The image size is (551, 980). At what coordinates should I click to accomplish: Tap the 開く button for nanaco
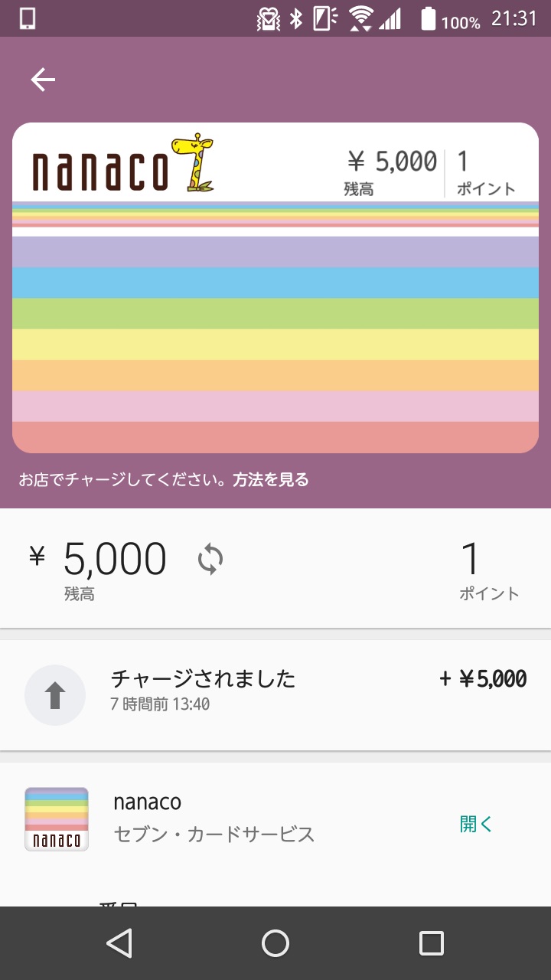pyautogui.click(x=476, y=824)
